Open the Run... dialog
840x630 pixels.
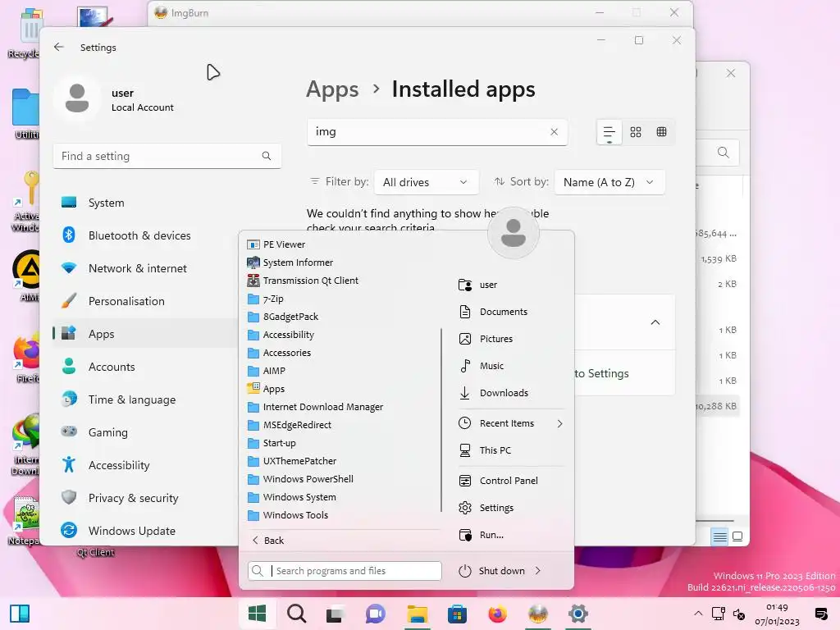(x=481, y=535)
